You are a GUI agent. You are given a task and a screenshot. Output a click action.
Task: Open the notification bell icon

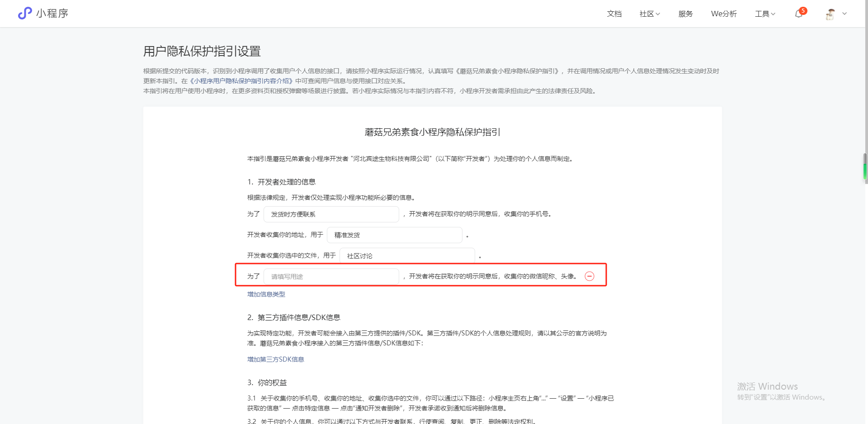click(799, 14)
